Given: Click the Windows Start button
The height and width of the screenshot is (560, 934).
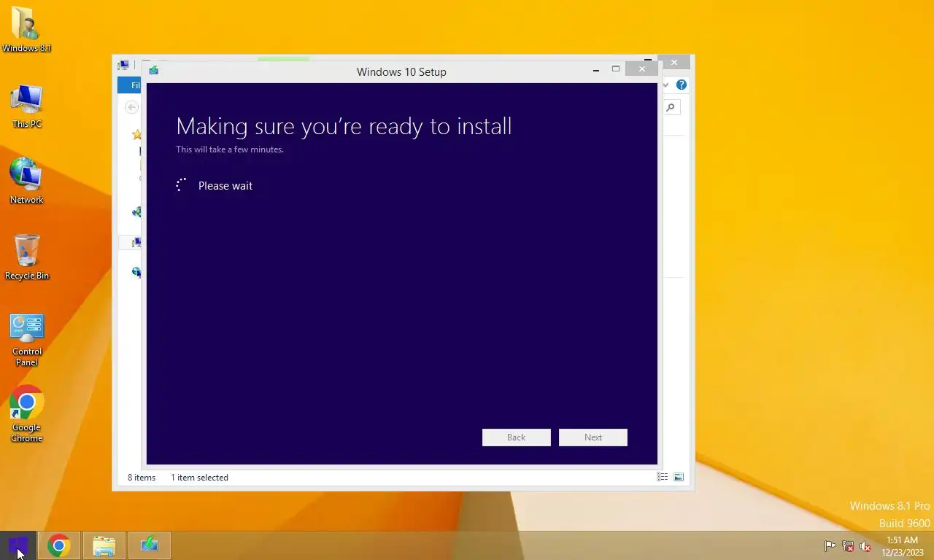Looking at the screenshot, I should click(x=18, y=545).
